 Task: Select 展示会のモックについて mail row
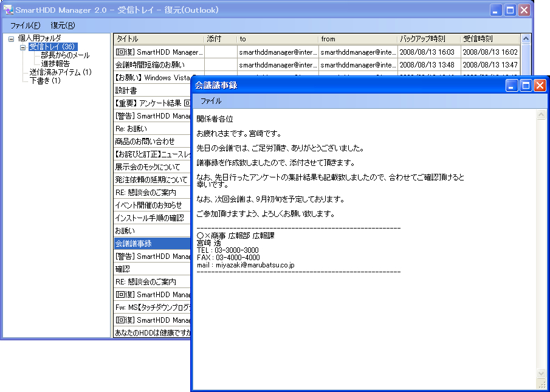point(153,167)
